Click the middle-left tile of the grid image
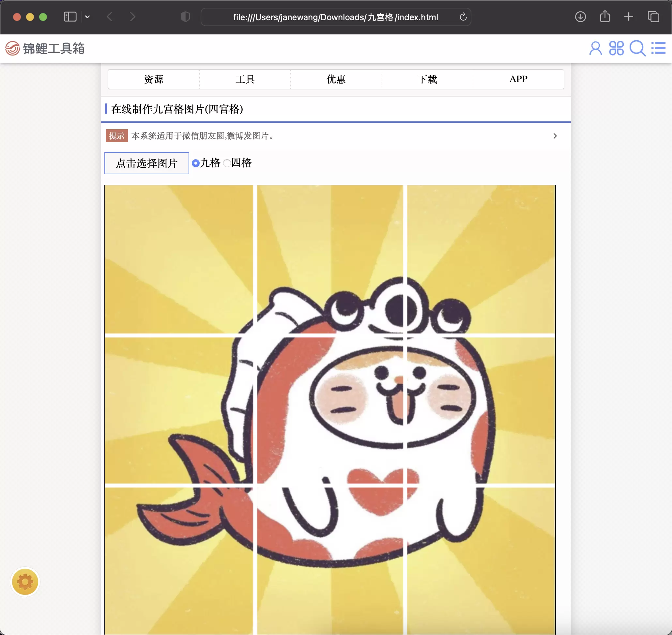 pos(179,410)
